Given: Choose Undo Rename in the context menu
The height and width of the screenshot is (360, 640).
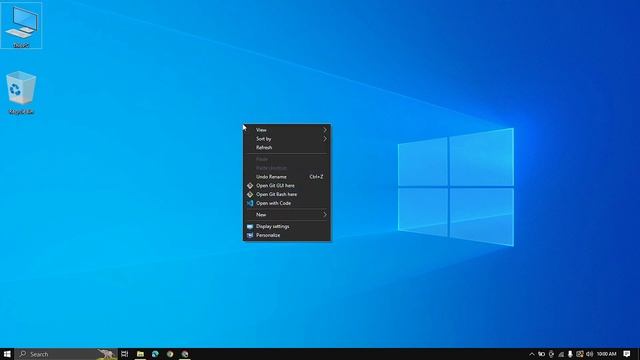Looking at the screenshot, I should pos(287,177).
